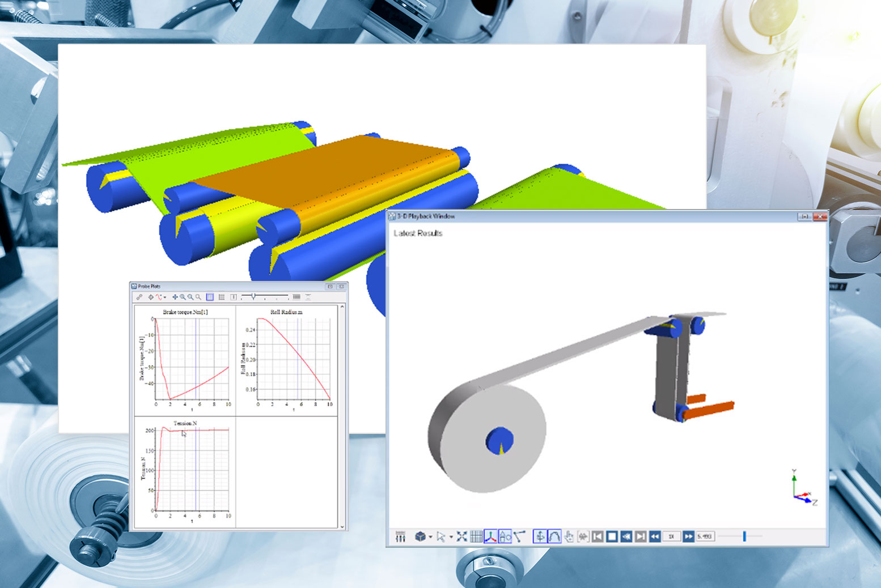This screenshot has height=588, width=881.
Task: Click scroll-up arrow of Probe Plots scrollbar
Action: point(342,307)
